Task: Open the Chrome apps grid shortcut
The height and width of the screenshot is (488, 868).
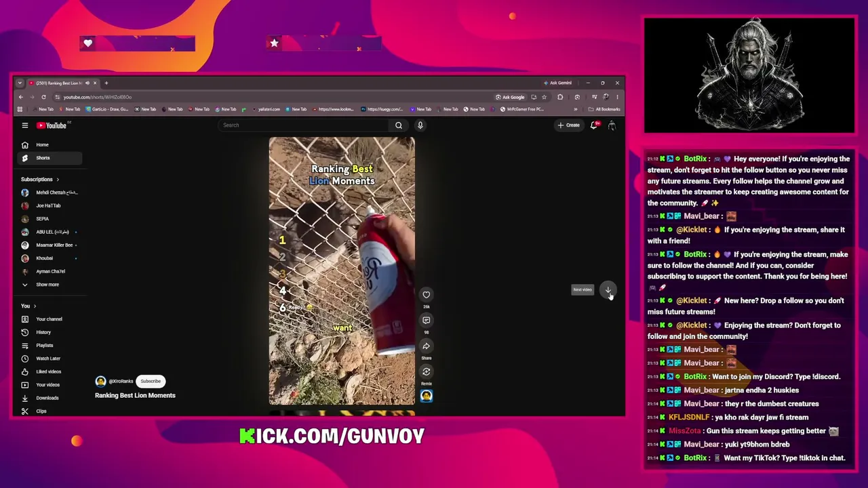Action: [x=20, y=109]
